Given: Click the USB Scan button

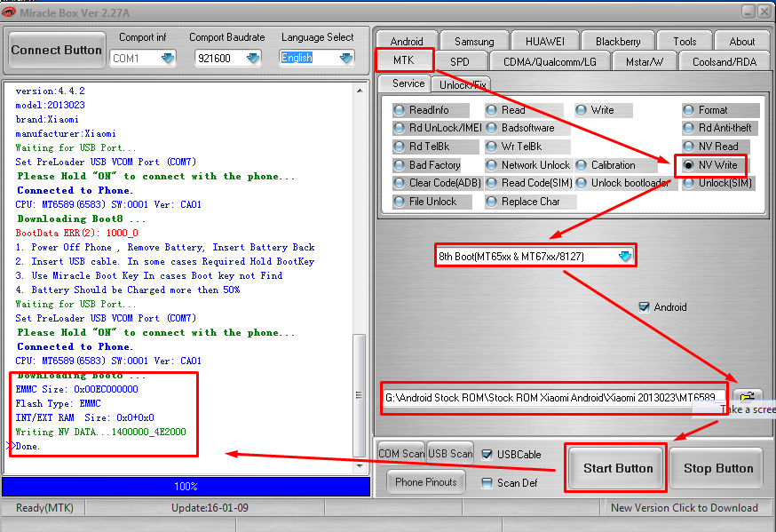Looking at the screenshot, I should pos(450,454).
